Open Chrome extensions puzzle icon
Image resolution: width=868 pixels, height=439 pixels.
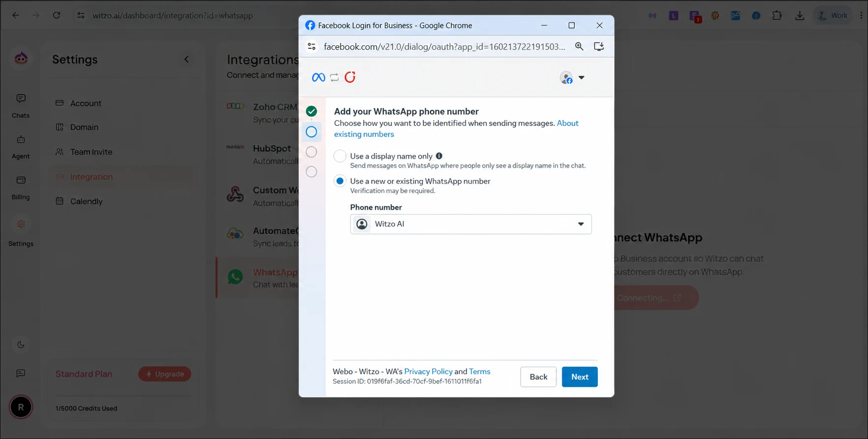(777, 15)
